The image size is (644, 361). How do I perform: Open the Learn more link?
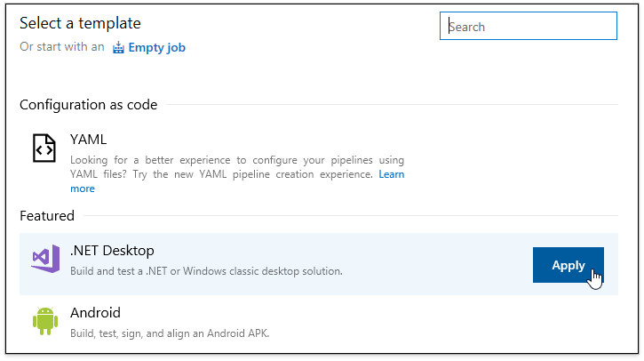tap(392, 174)
